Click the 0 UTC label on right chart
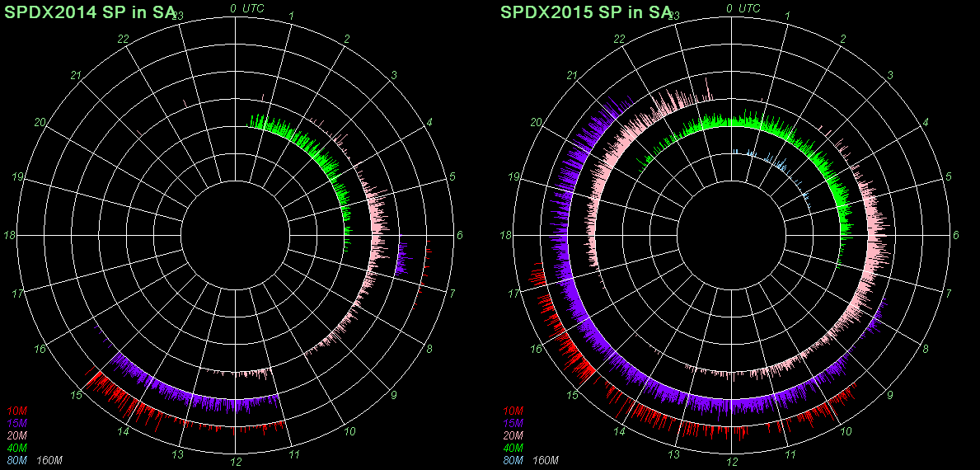 click(743, 8)
